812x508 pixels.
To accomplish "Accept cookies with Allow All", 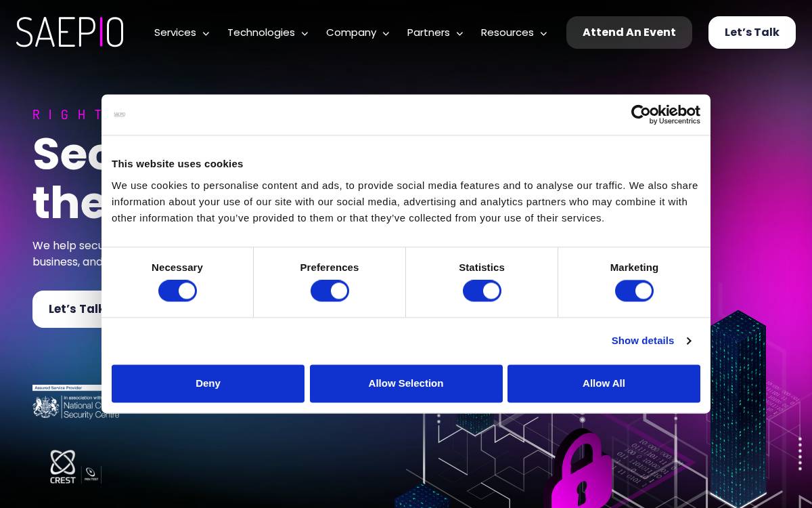I will point(604,383).
